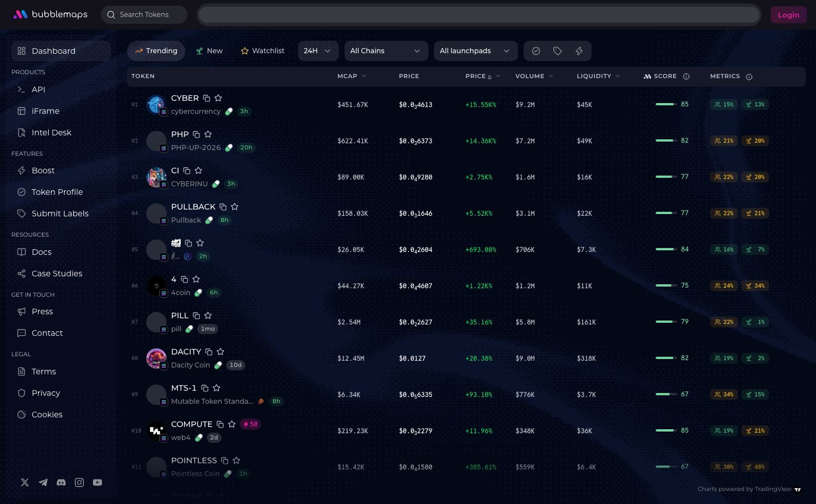Viewport: 816px width, 504px height.
Task: Open the Telegram social link
Action: tap(43, 482)
